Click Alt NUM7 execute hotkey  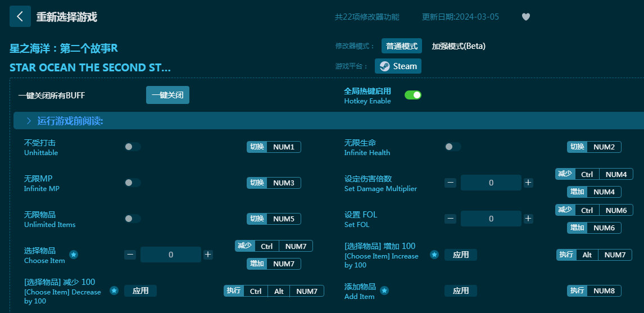point(595,255)
